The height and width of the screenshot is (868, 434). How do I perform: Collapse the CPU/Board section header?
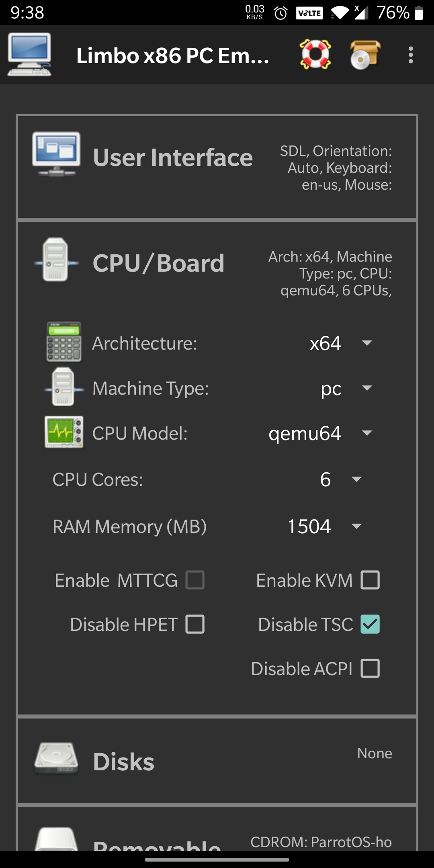pyautogui.click(x=159, y=264)
